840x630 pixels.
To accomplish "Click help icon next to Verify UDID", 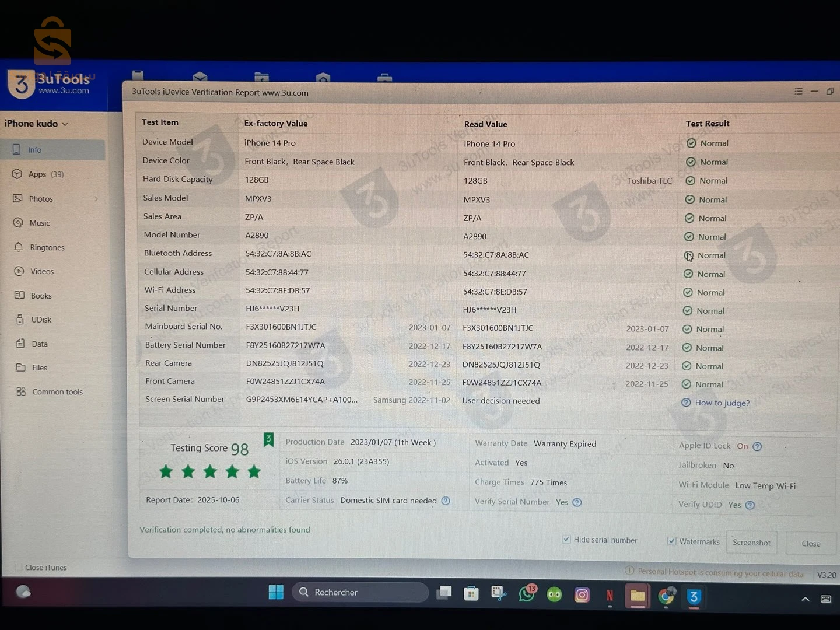I will [750, 505].
